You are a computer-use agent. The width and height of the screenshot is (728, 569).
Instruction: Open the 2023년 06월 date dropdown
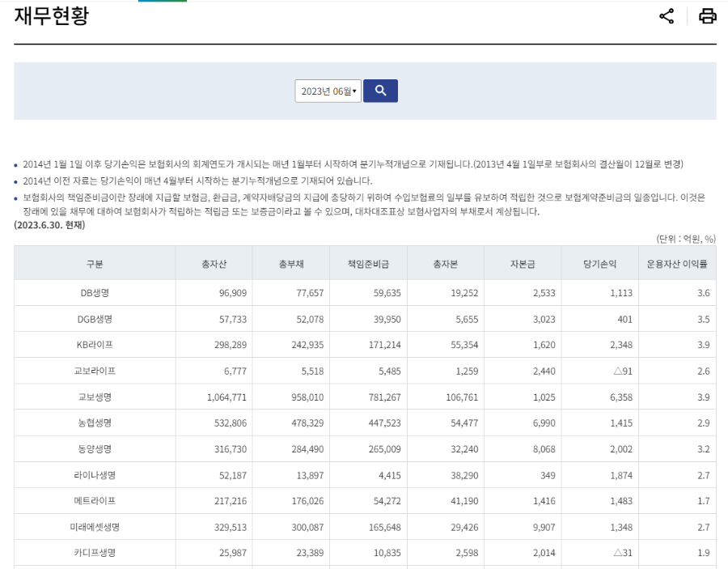(x=328, y=91)
